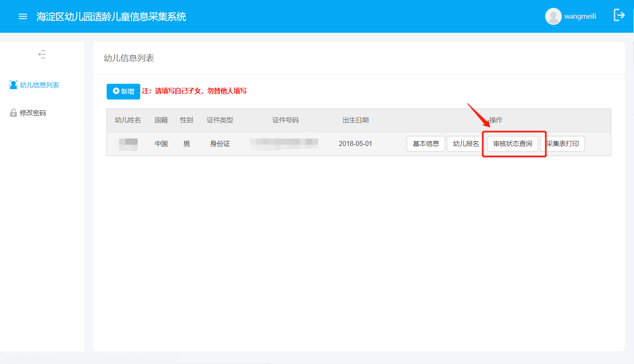Print the form with 采集表打印
Viewport: 634px width, 364px height.
point(563,144)
